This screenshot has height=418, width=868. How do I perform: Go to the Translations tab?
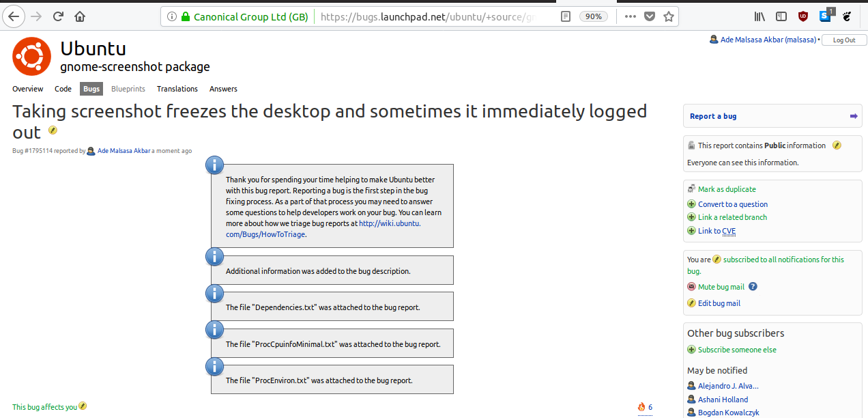[177, 89]
